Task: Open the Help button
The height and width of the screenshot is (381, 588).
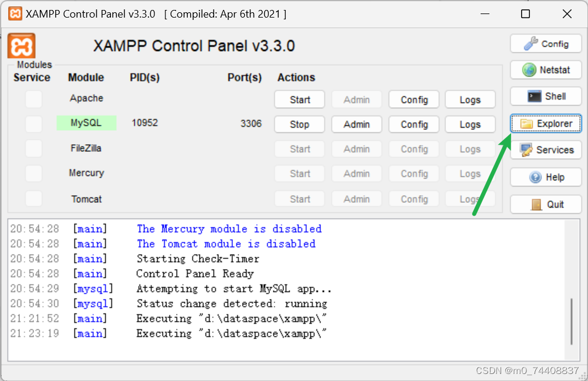Action: coord(546,177)
